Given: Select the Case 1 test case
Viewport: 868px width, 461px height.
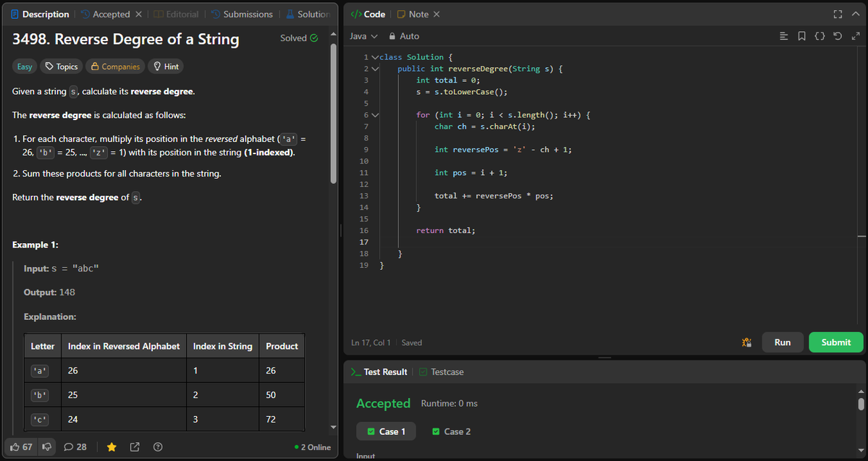Looking at the screenshot, I should pyautogui.click(x=386, y=431).
